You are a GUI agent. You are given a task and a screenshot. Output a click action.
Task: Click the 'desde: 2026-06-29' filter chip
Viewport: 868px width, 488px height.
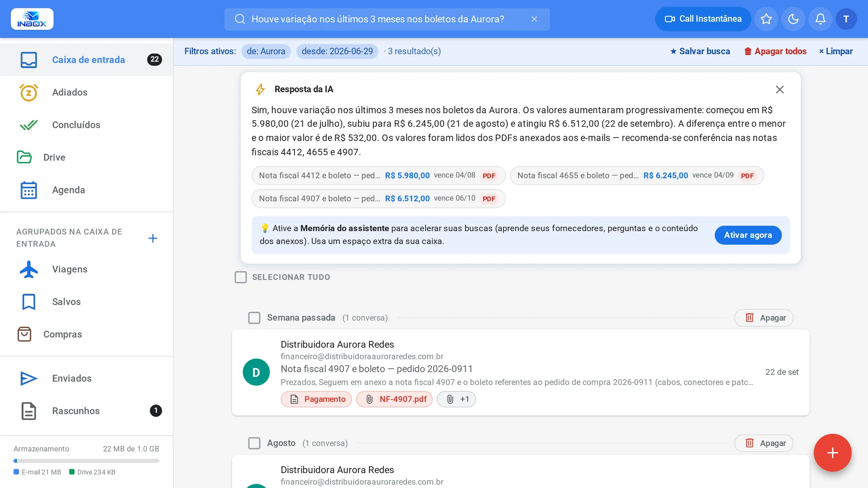[337, 51]
